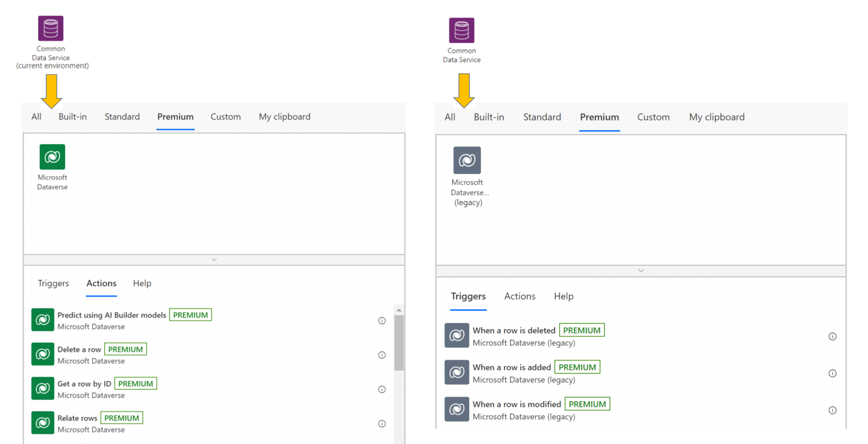The image size is (868, 444).
Task: Open Custom tab in right panel
Action: (x=653, y=117)
